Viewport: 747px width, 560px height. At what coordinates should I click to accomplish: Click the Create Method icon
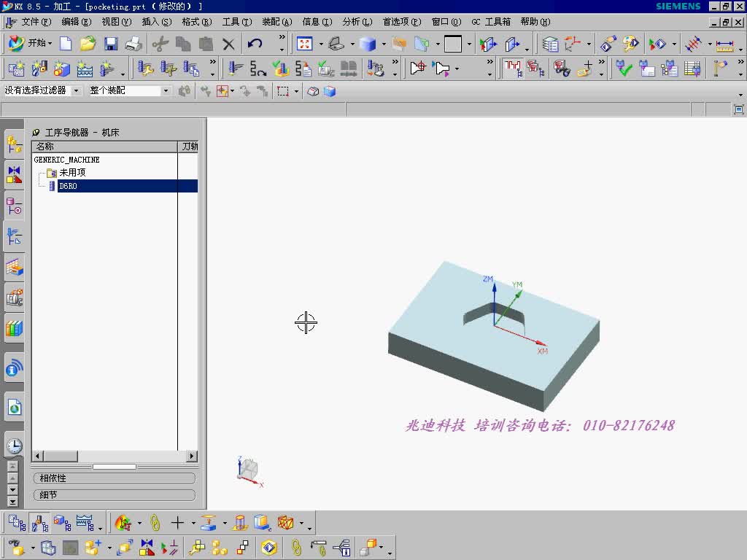click(x=85, y=69)
